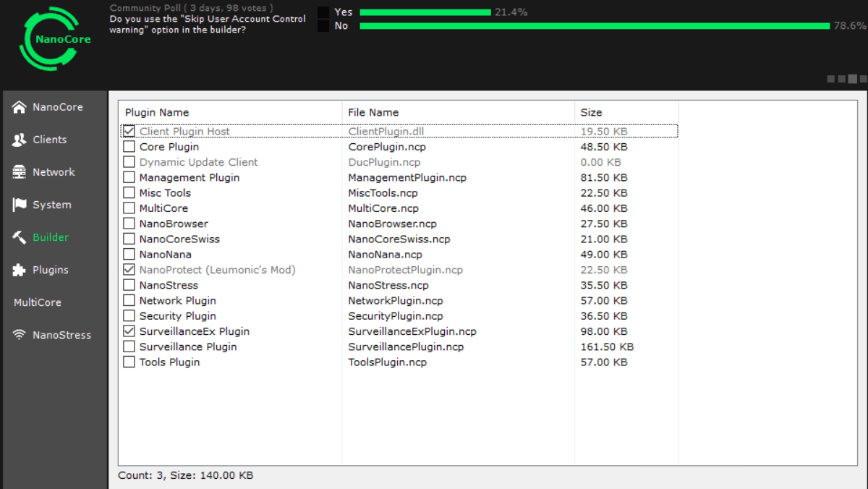Click the Count: 3, Size: 140.00 KB status
This screenshot has height=489, width=868.
click(x=186, y=475)
